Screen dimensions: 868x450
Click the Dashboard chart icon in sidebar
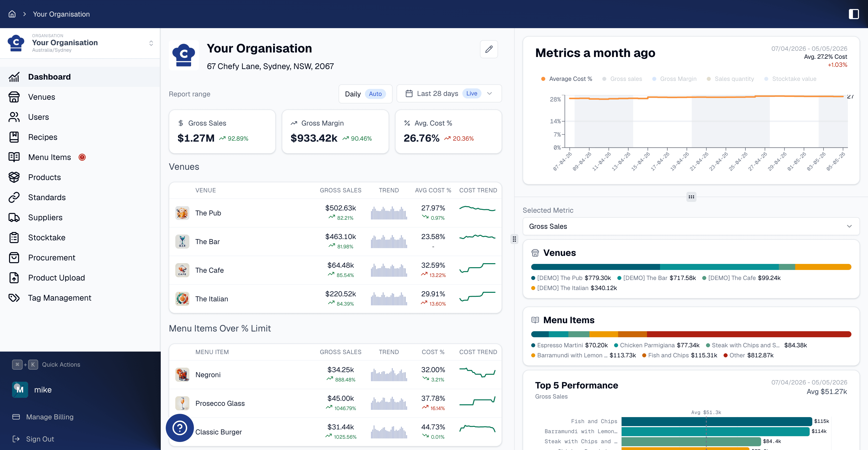pyautogui.click(x=14, y=77)
